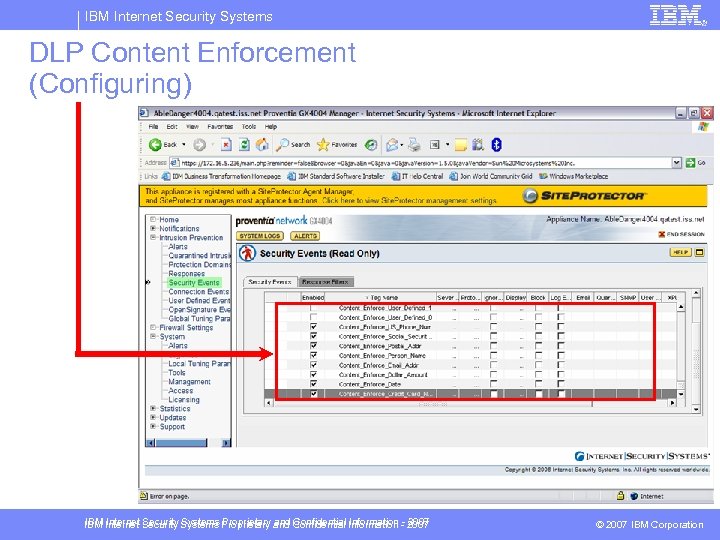The image size is (720, 540).
Task: Open the Back button history dropdown arrow
Action: (x=184, y=145)
